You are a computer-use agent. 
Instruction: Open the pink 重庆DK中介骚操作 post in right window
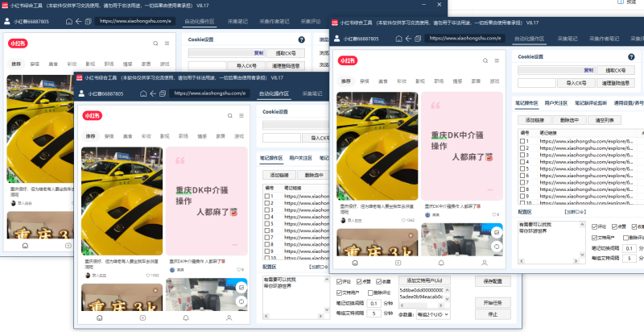tap(462, 146)
